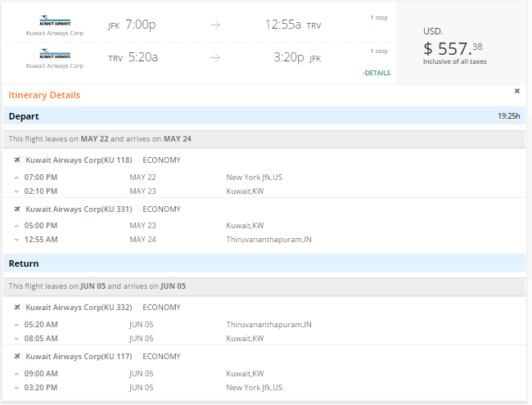Click Kuwait Airways Corp(KU 332) flight name
Viewport: 532px width, 405px height.
coord(79,308)
